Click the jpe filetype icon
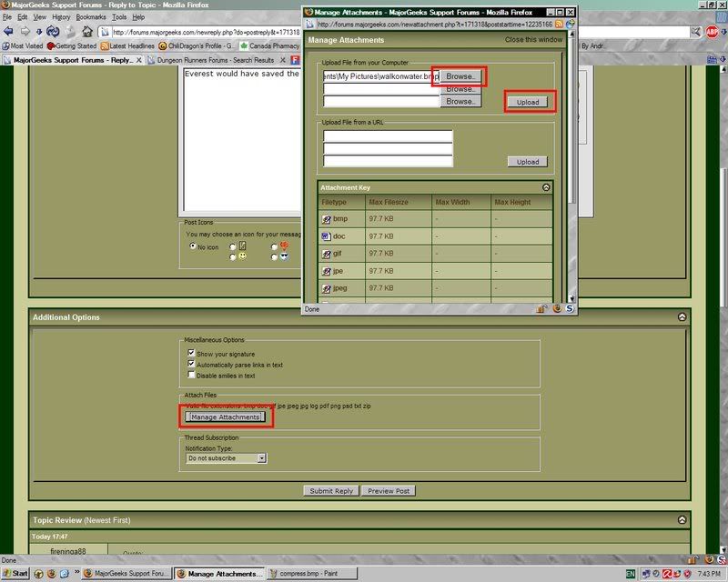This screenshot has height=582, width=728. (x=327, y=271)
